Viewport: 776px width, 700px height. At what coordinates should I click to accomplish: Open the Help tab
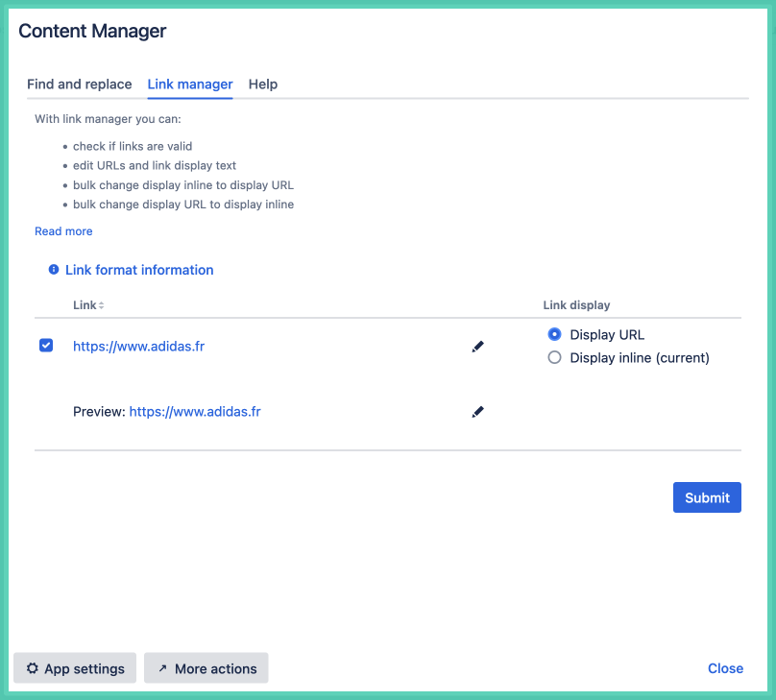(x=263, y=84)
